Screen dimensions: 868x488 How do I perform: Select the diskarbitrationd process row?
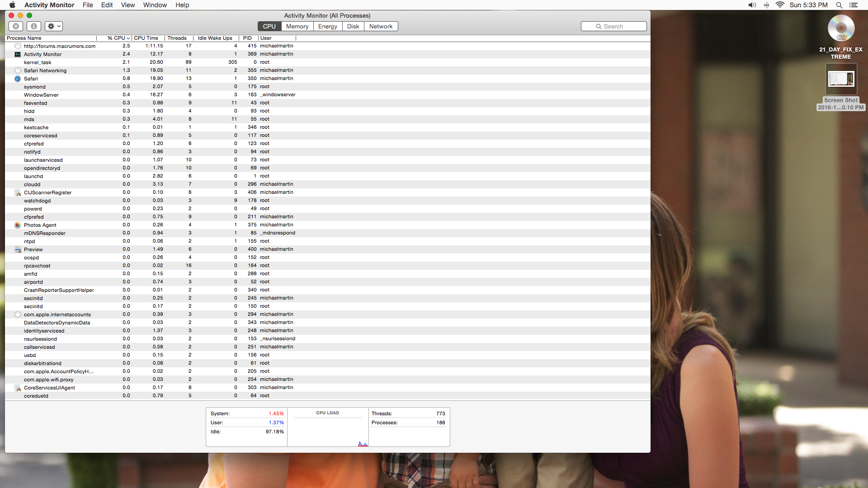tap(328, 363)
